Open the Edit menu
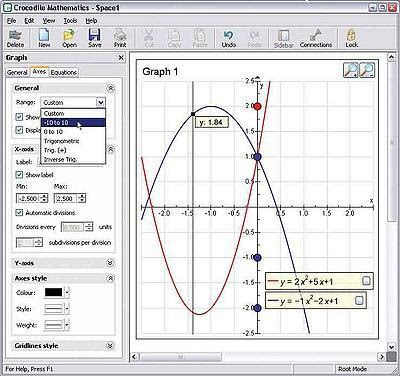Viewport: 400px width, 376px height. pos(29,21)
